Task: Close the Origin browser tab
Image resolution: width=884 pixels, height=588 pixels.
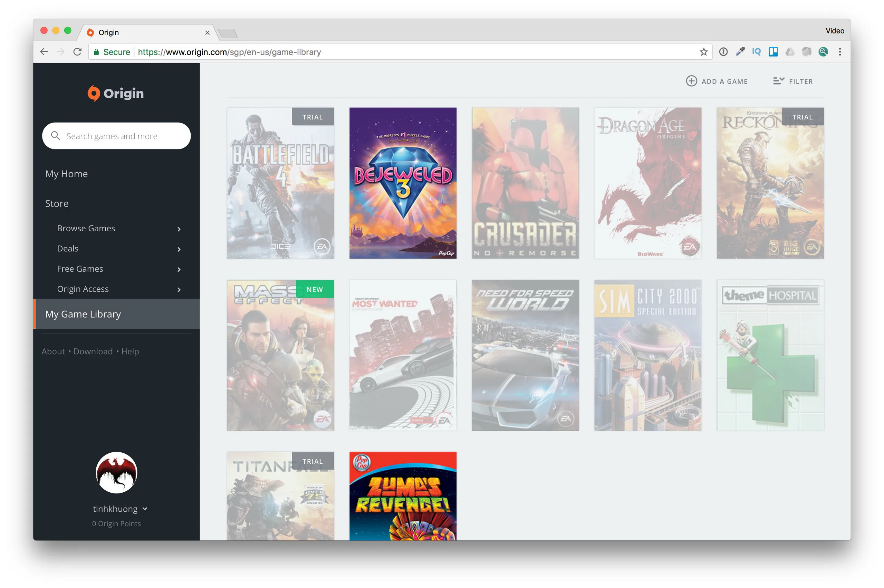Action: [208, 32]
